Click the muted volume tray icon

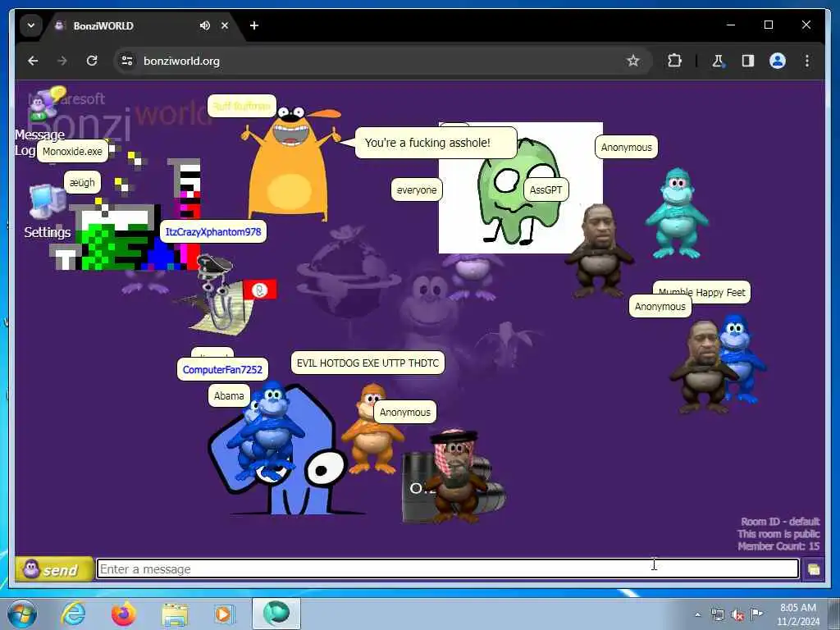[737, 615]
